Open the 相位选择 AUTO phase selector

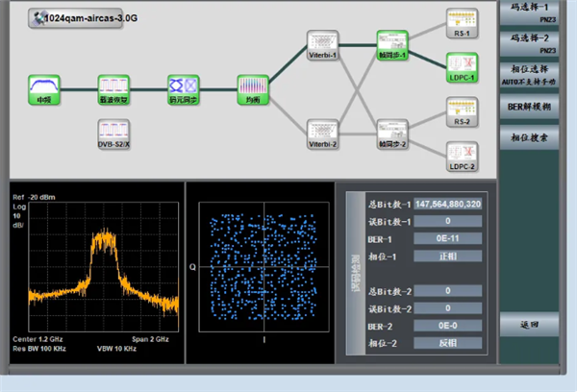(x=537, y=75)
